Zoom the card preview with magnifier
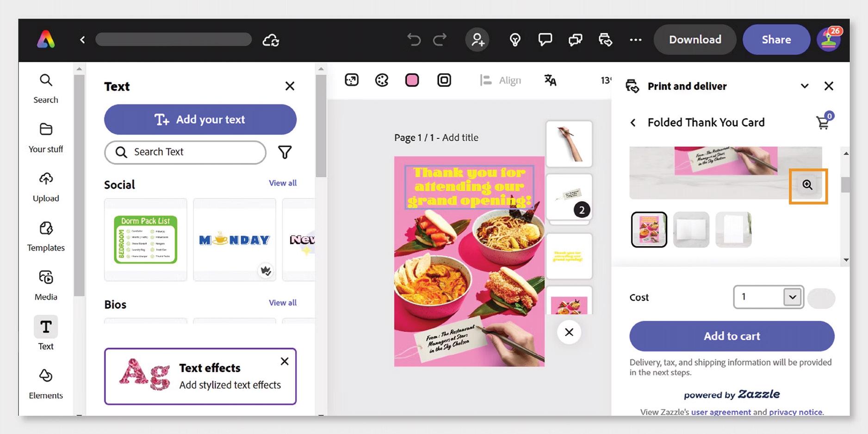 coord(807,185)
